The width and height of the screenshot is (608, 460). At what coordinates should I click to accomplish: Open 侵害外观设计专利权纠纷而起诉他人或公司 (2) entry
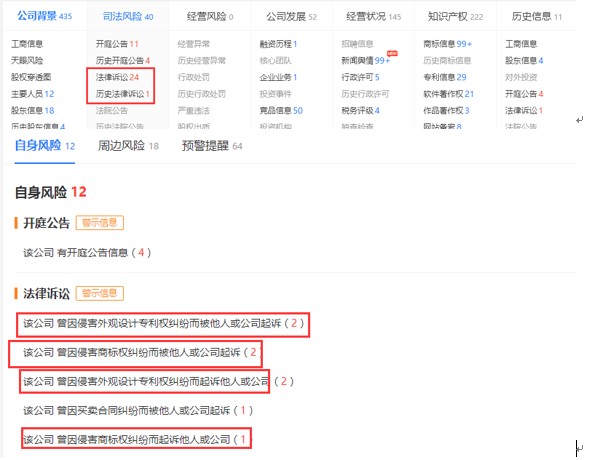[x=158, y=381]
